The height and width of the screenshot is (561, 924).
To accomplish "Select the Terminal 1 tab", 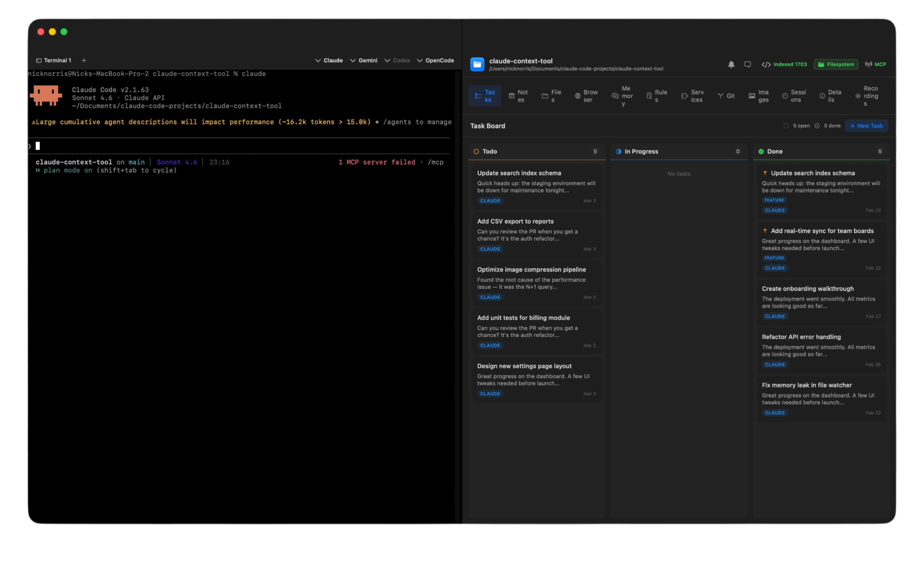I will click(x=54, y=60).
